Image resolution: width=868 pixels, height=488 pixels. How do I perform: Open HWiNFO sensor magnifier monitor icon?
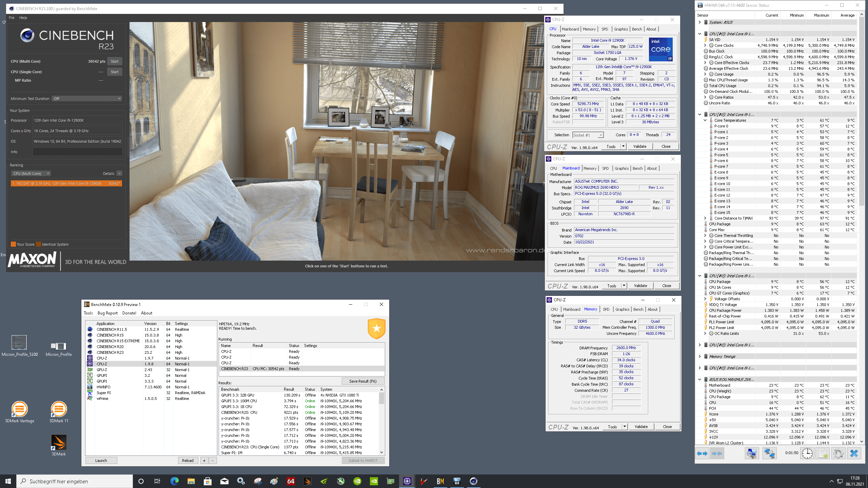click(x=752, y=453)
